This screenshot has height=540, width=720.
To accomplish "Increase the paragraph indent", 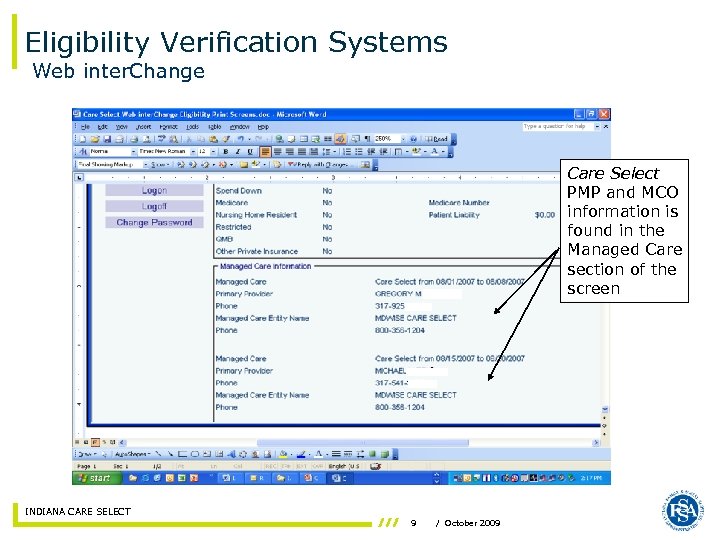I will click(x=383, y=152).
